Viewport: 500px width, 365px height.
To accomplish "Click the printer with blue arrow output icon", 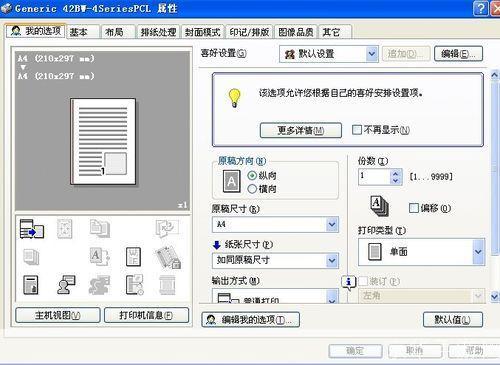I will (x=32, y=229).
